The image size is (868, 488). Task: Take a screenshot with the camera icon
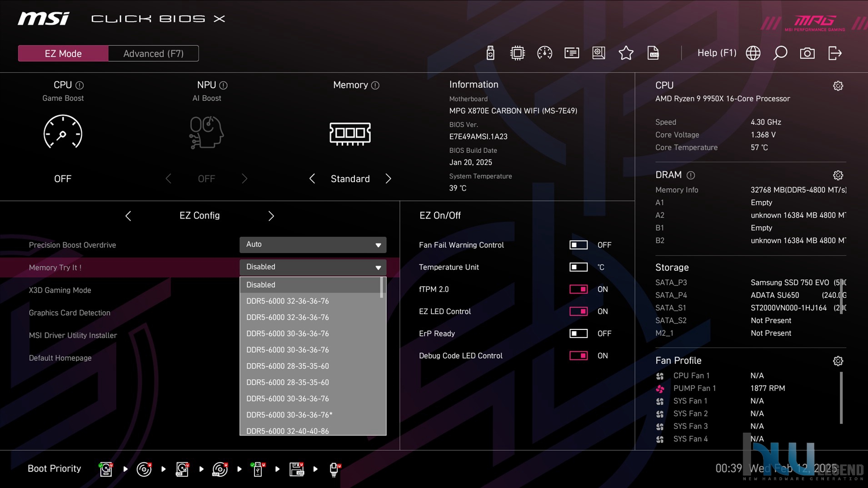coord(807,53)
